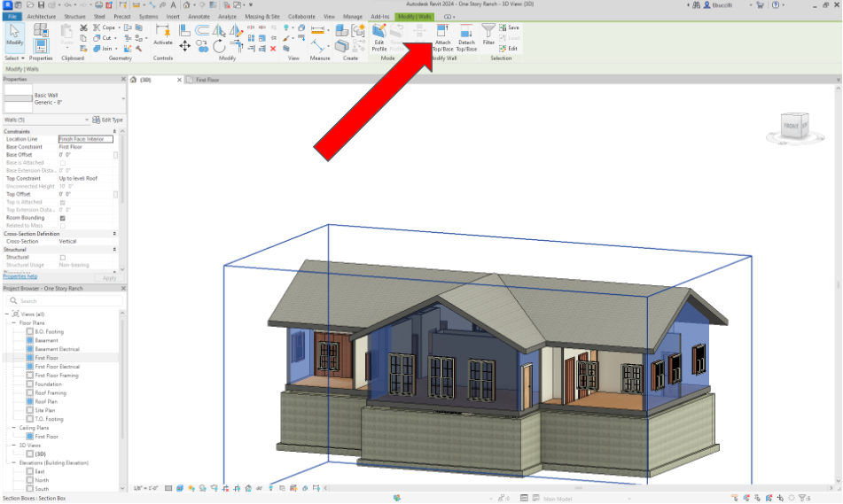This screenshot has height=504, width=843.
Task: Click the Save icon in quick access toolbar
Action: point(41,4)
